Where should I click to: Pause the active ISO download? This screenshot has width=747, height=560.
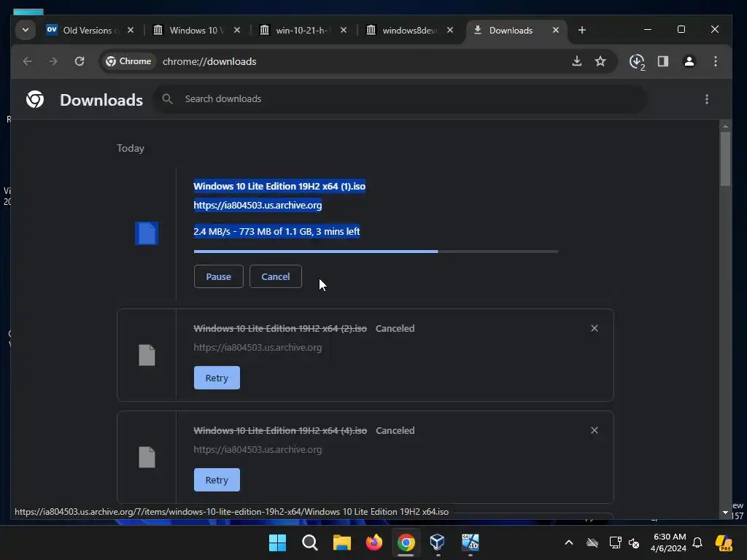point(219,276)
